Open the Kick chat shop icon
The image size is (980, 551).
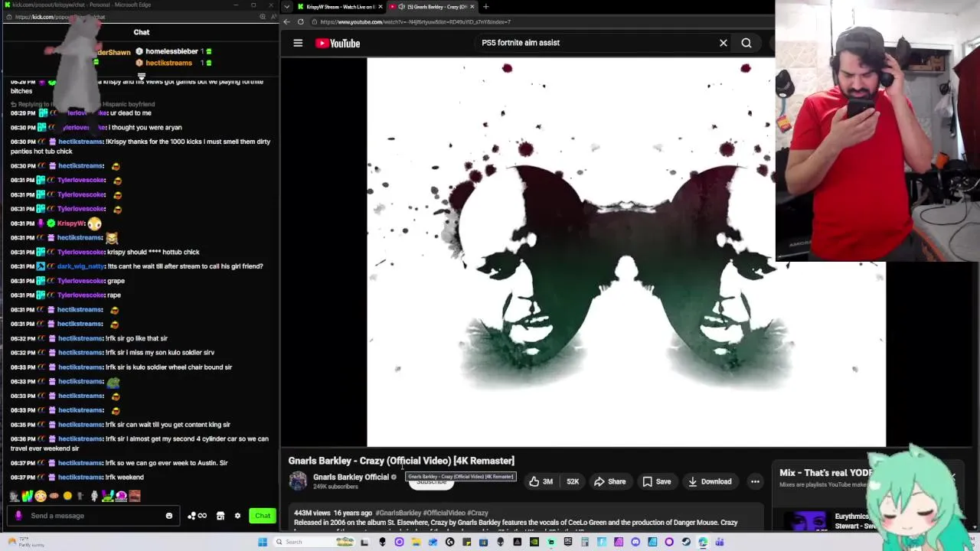220,516
